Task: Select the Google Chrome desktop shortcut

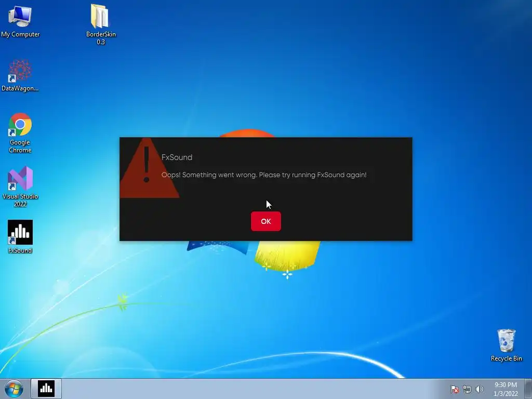Action: [20, 132]
